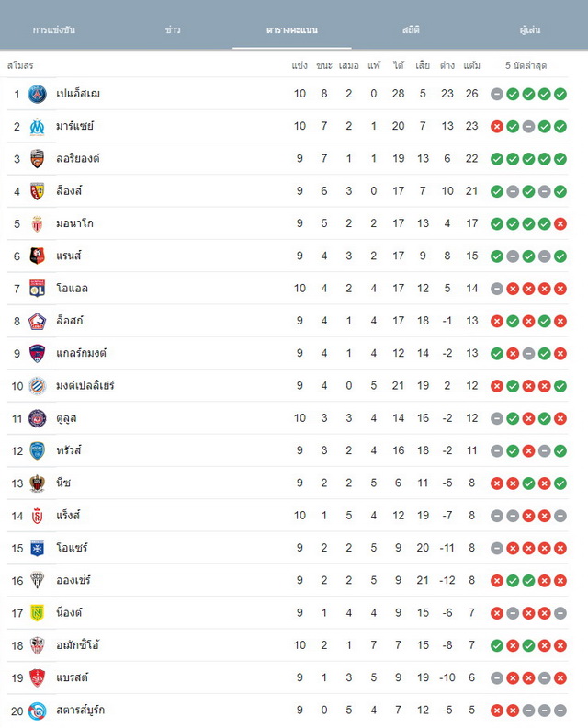Select the ตารางคะแนน tab
This screenshot has height=728, width=588.
[292, 29]
